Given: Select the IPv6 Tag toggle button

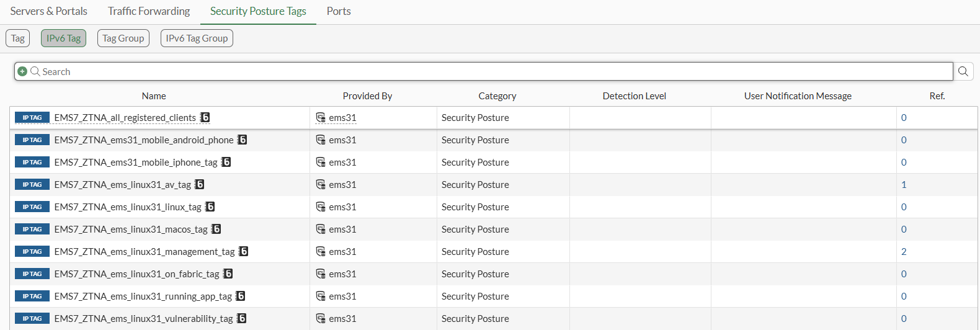Looking at the screenshot, I should click(63, 38).
